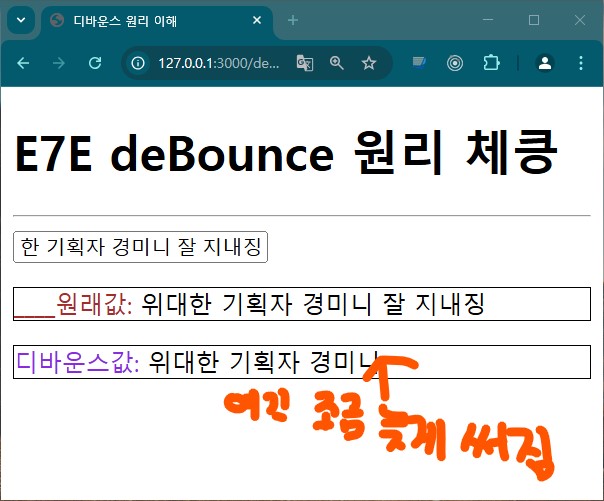The width and height of the screenshot is (604, 501).
Task: Open the blue screen extension icon
Action: click(419, 63)
